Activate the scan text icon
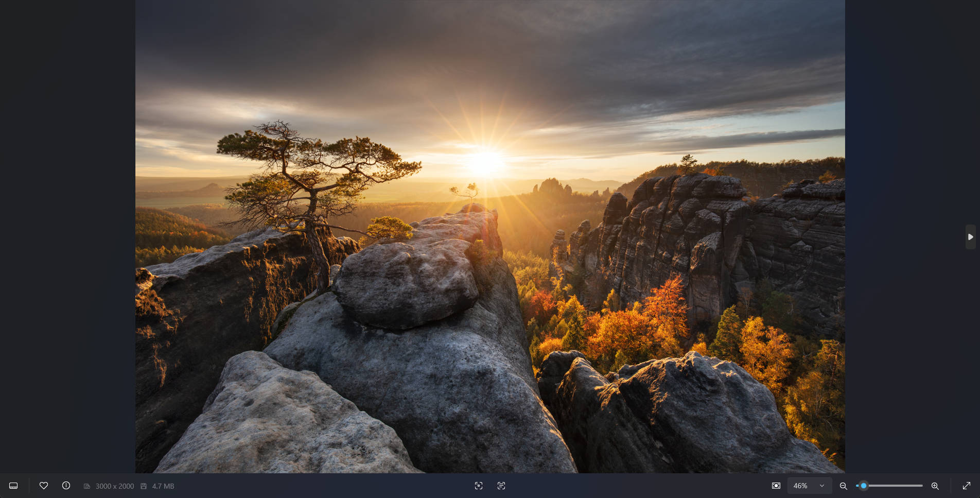Viewport: 980px width, 498px height. click(x=501, y=486)
